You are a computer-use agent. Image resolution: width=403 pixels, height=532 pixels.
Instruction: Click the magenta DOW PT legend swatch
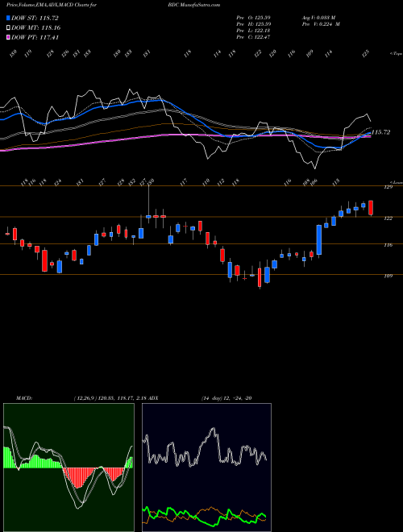[8, 37]
